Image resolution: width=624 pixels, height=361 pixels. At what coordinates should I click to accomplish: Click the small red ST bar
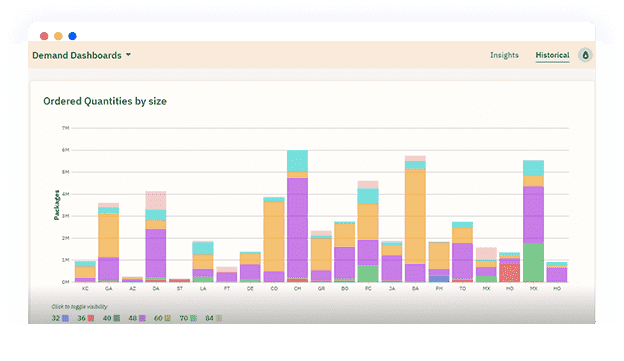pyautogui.click(x=179, y=281)
